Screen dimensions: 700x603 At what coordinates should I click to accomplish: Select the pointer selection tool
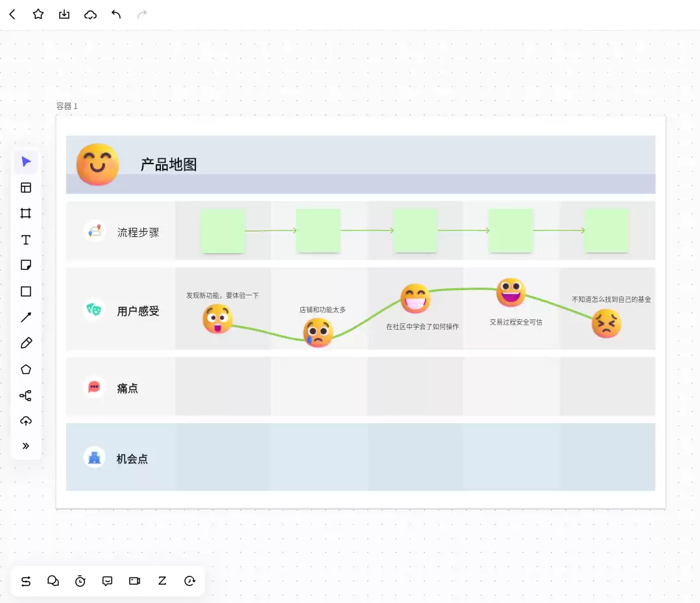coord(26,162)
